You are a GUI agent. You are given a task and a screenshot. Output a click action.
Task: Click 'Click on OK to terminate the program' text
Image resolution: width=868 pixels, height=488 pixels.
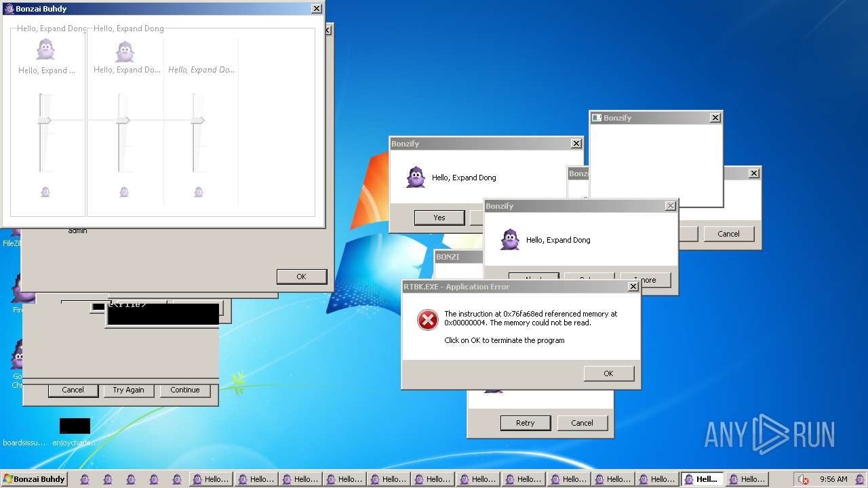point(505,340)
